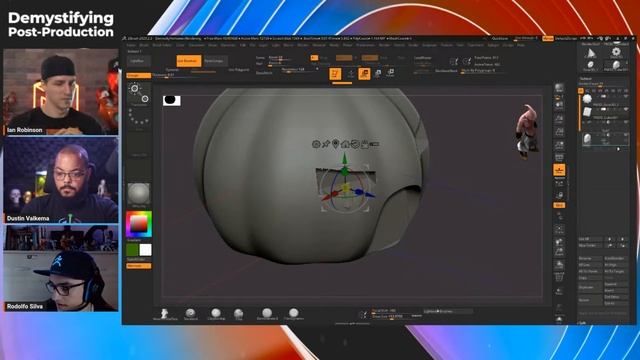Open the Alpha menu in menu bar
640x360 pixels.
(131, 45)
